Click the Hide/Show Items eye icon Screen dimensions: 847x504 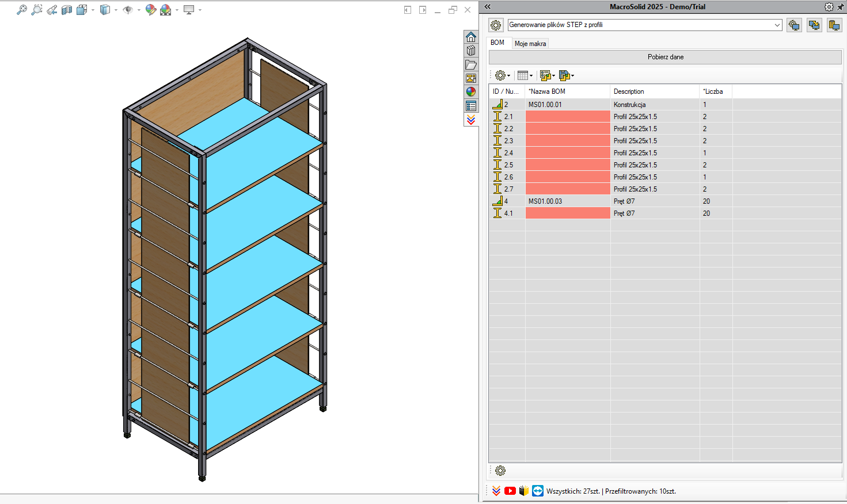128,10
